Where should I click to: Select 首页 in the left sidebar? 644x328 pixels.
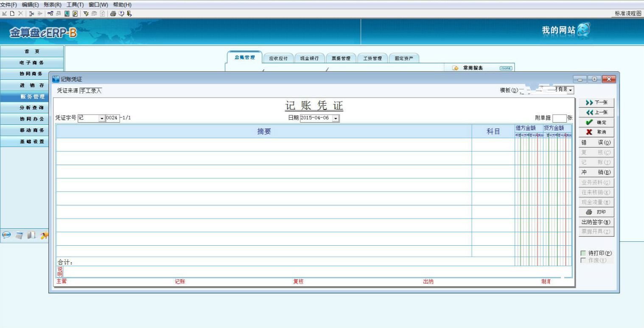pos(32,51)
